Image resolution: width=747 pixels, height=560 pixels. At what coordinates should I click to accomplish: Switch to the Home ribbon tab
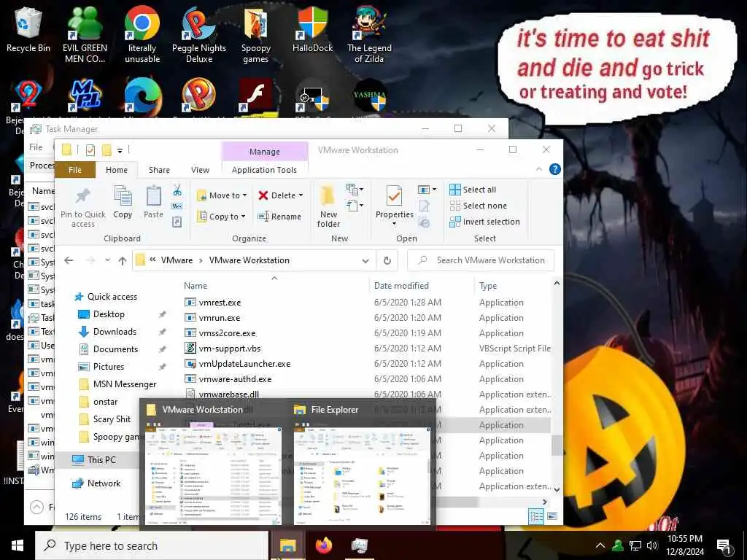[x=117, y=170]
